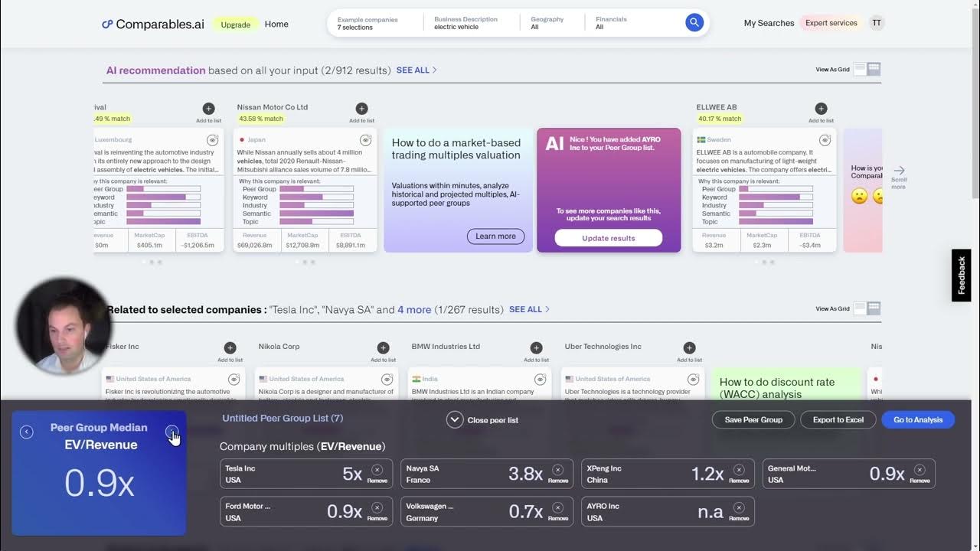Click ELLWEE 40.17 % match badge

(x=720, y=119)
